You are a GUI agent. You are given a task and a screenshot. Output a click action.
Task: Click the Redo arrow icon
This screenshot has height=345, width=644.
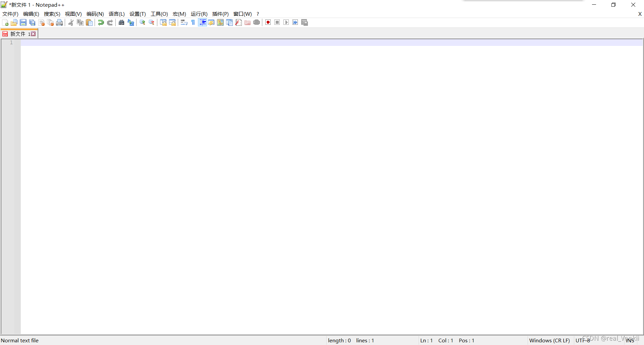point(110,22)
